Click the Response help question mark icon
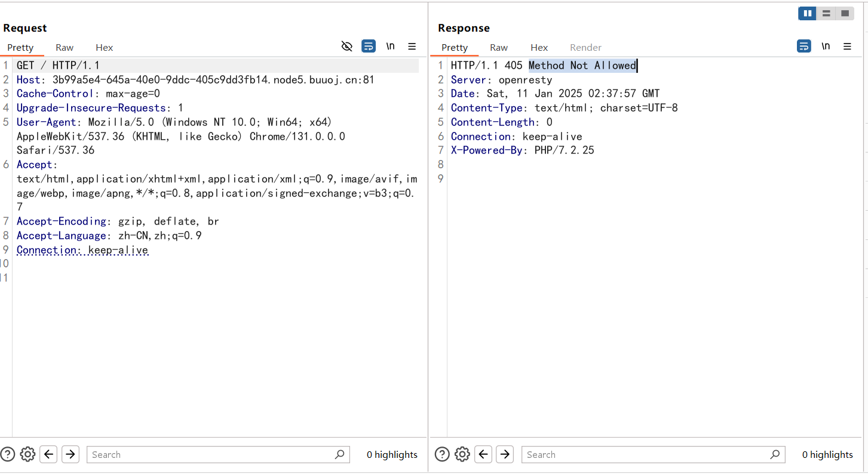The height and width of the screenshot is (474, 868). [442, 454]
